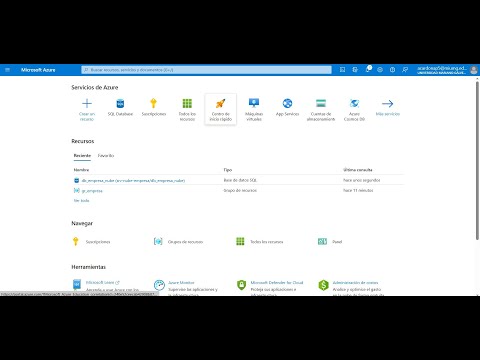Screen dimensions: 480x360
Task: Open the db_empresa_nube SQL database resource
Action: 133,180
